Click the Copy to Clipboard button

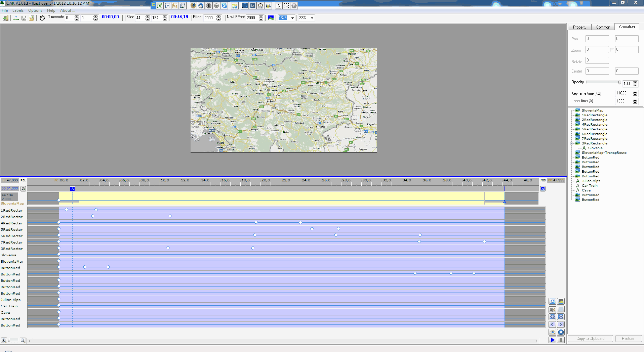tap(590, 339)
